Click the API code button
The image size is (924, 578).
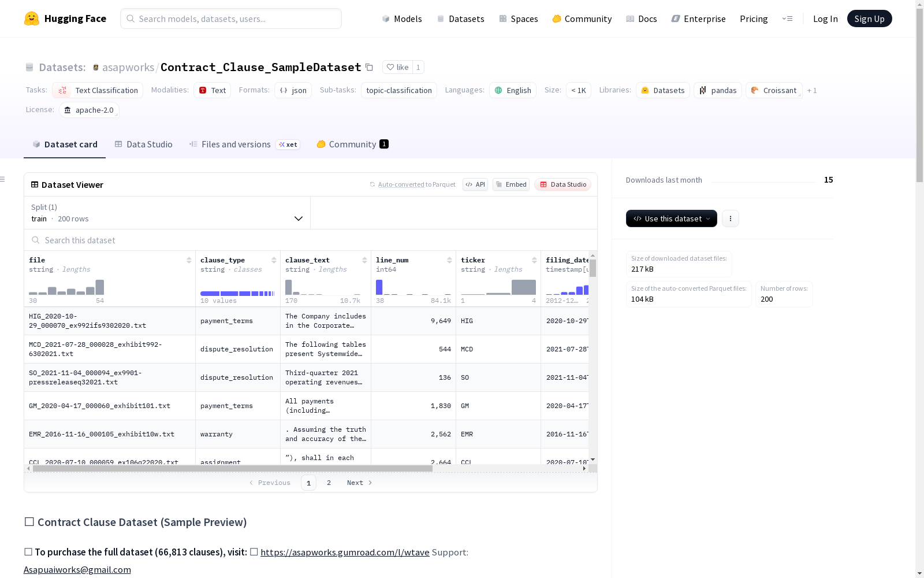475,184
